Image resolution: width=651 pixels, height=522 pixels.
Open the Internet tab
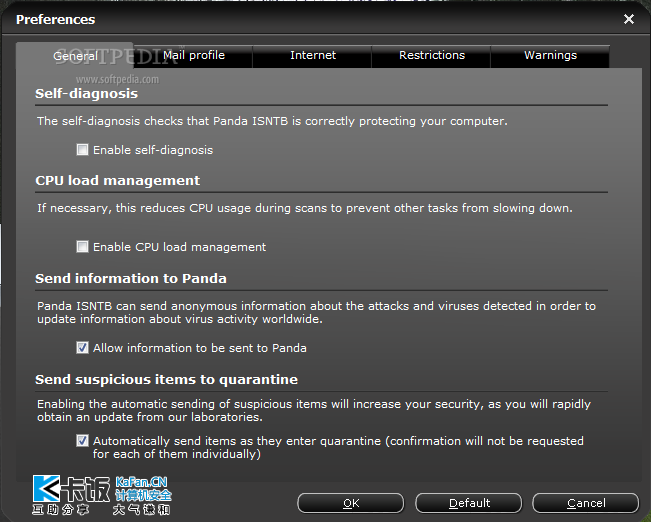(313, 56)
